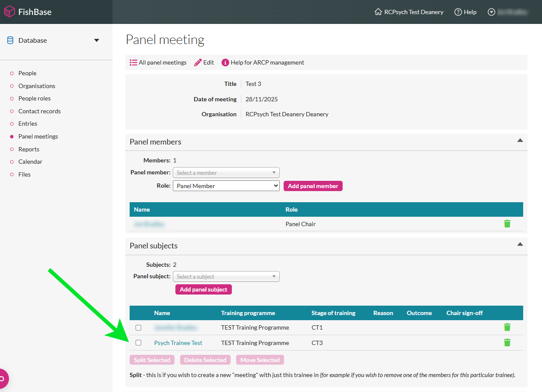
Task: Open Contact records in the sidebar
Action: coord(39,111)
